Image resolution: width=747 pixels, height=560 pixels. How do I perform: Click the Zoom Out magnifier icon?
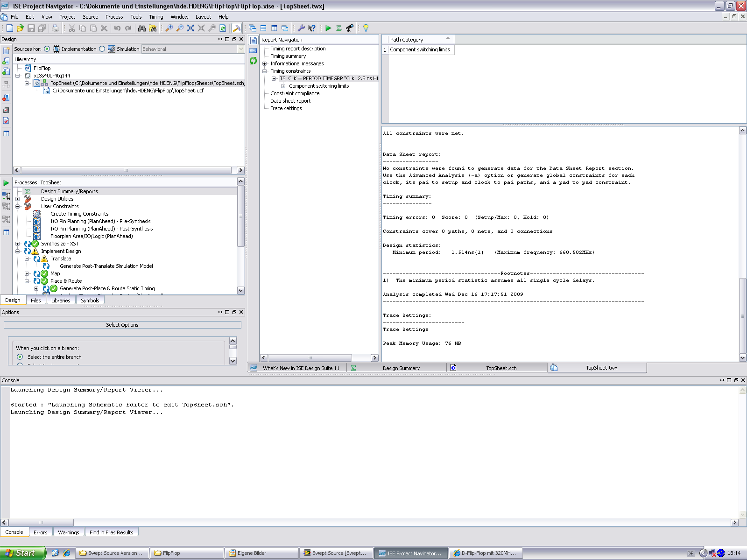(180, 28)
